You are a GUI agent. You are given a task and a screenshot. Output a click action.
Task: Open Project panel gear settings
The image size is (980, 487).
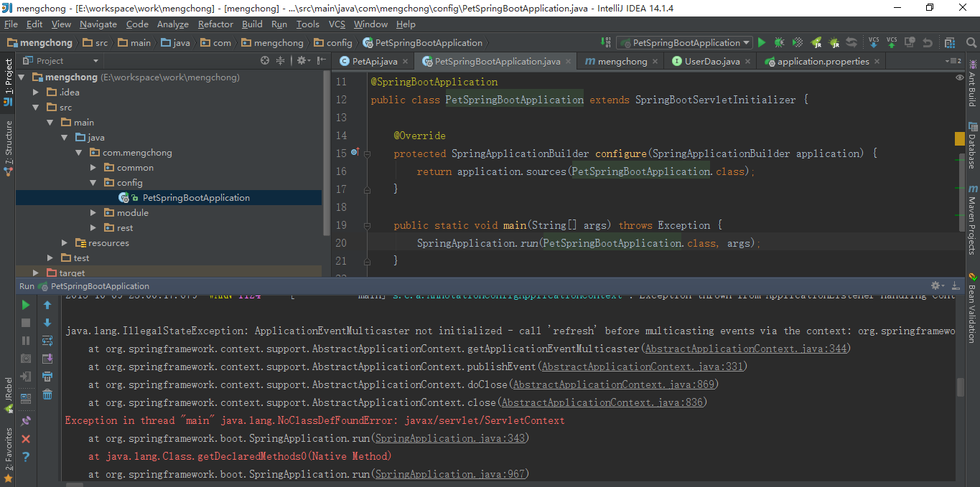tap(303, 61)
